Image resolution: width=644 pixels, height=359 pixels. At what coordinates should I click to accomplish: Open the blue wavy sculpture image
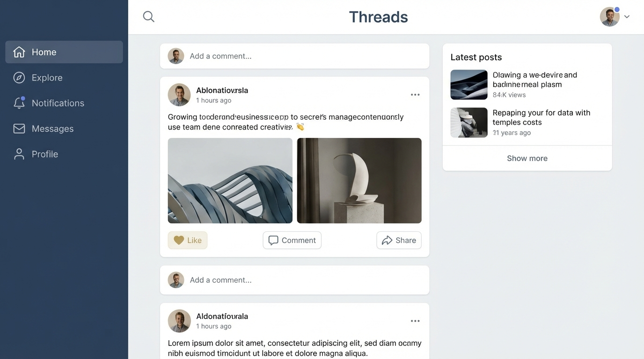230,180
